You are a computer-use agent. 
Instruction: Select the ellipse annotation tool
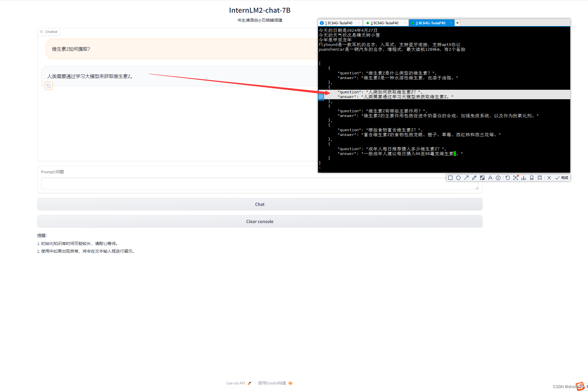(458, 177)
